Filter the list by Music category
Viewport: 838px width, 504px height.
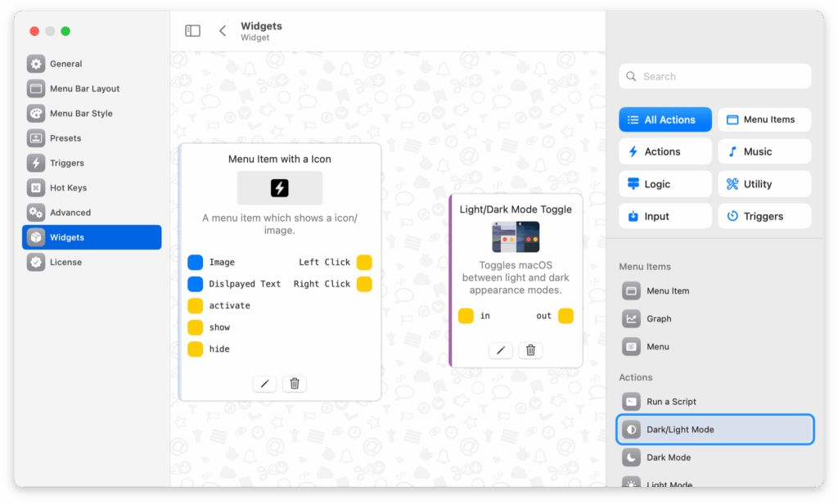764,151
